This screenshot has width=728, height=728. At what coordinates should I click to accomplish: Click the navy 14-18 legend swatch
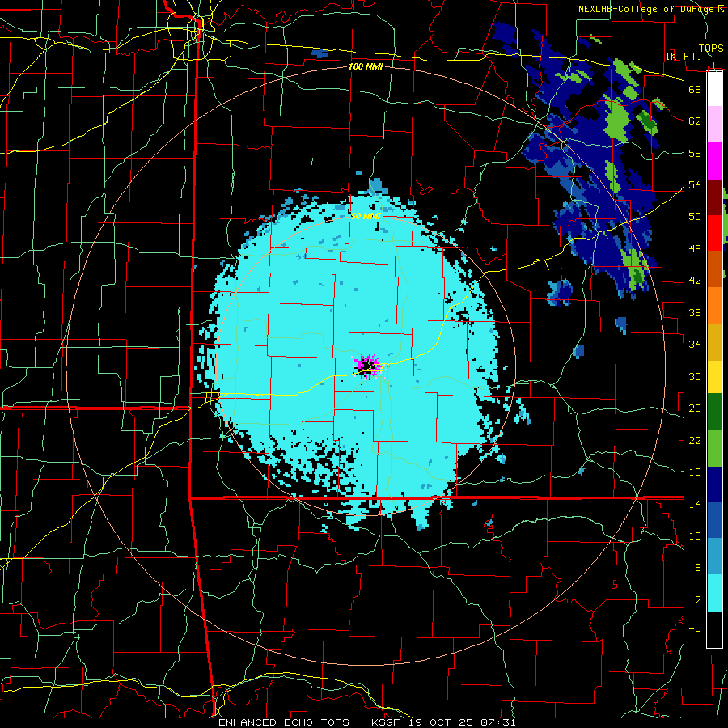click(714, 485)
